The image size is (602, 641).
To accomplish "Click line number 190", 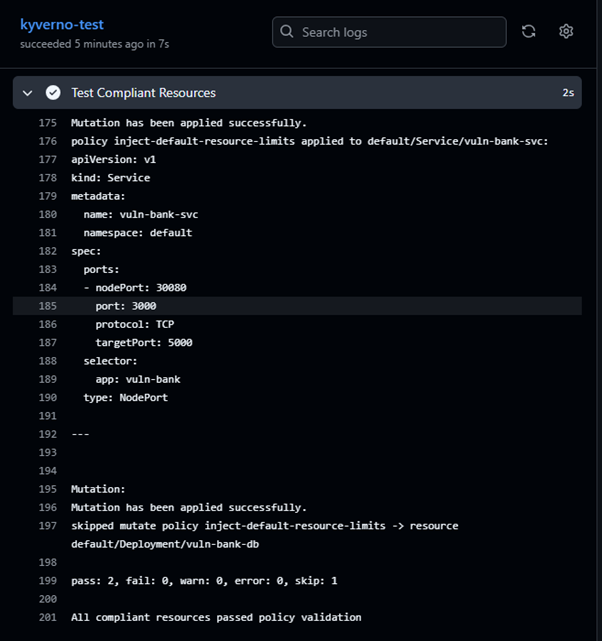I will (48, 397).
